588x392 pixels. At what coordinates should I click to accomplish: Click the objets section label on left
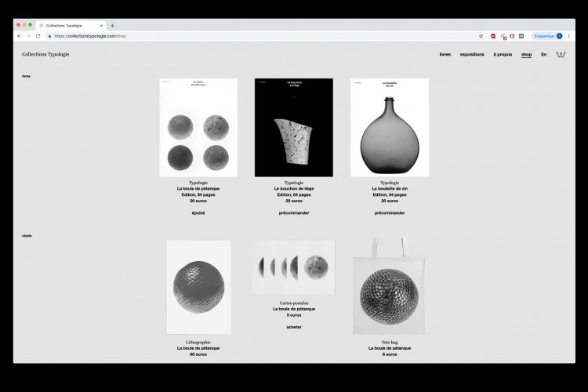tap(27, 236)
